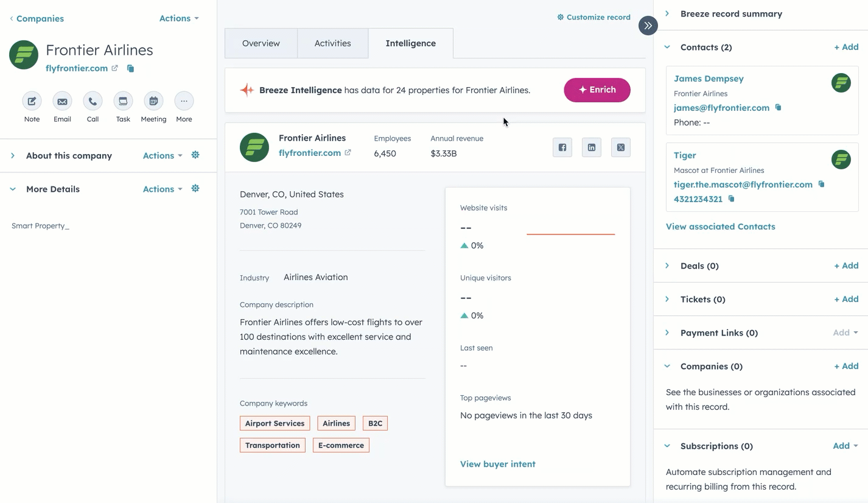
Task: Click tiger.the.mascot@flyfrontier.com email link
Action: click(743, 185)
